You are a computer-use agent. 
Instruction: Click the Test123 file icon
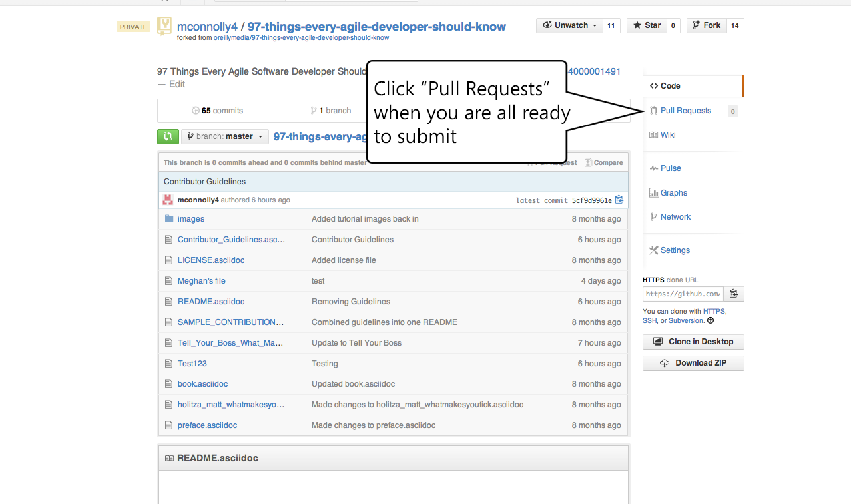169,364
